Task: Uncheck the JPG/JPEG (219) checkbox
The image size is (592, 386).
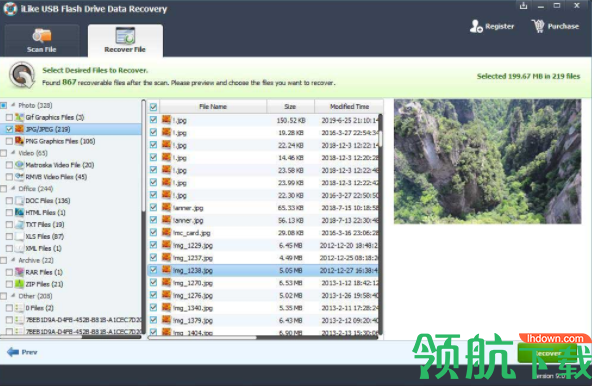Action: [9, 129]
